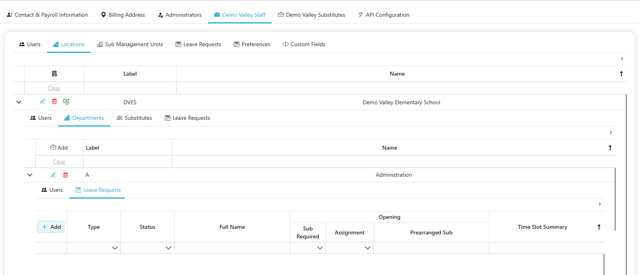Add a new department

pos(59,148)
